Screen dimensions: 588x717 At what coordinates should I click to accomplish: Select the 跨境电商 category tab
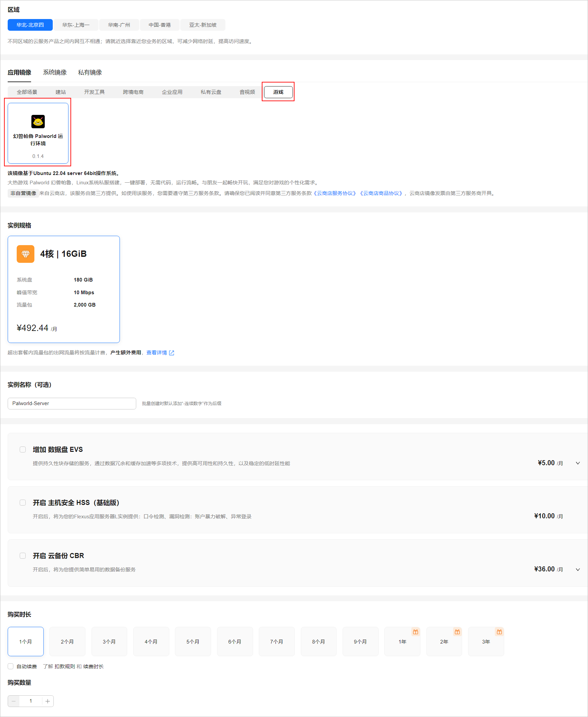click(x=133, y=92)
